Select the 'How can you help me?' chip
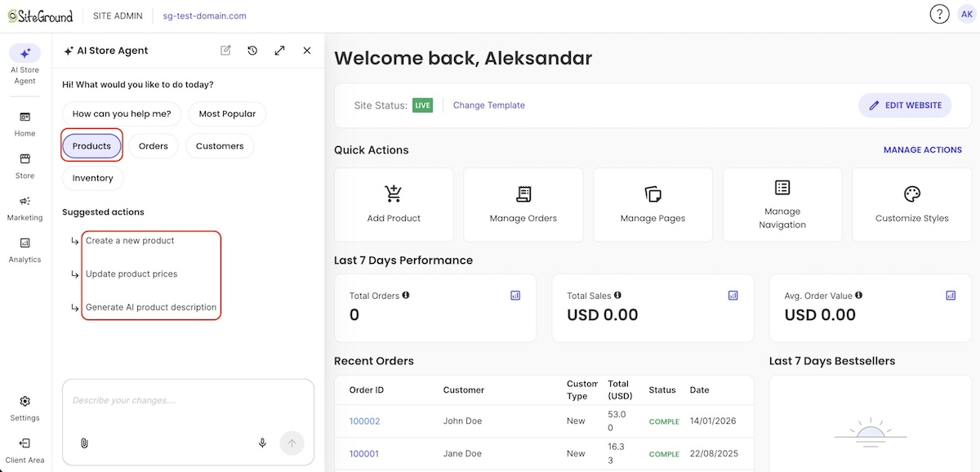 (122, 114)
